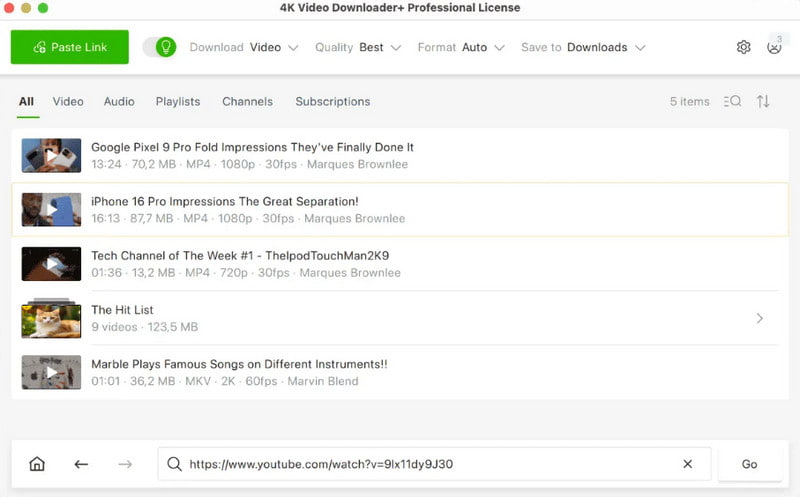
Task: Switch to the Channels tab
Action: 247,102
